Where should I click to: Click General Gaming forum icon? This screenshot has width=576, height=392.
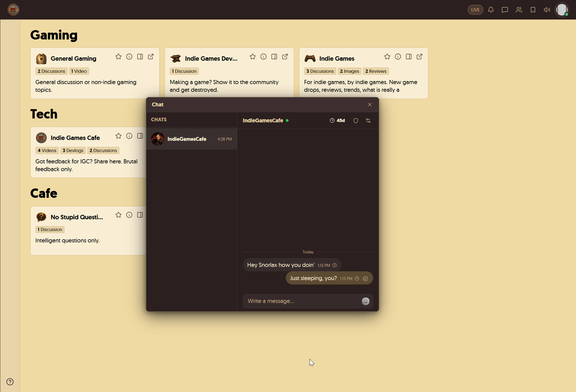click(41, 58)
